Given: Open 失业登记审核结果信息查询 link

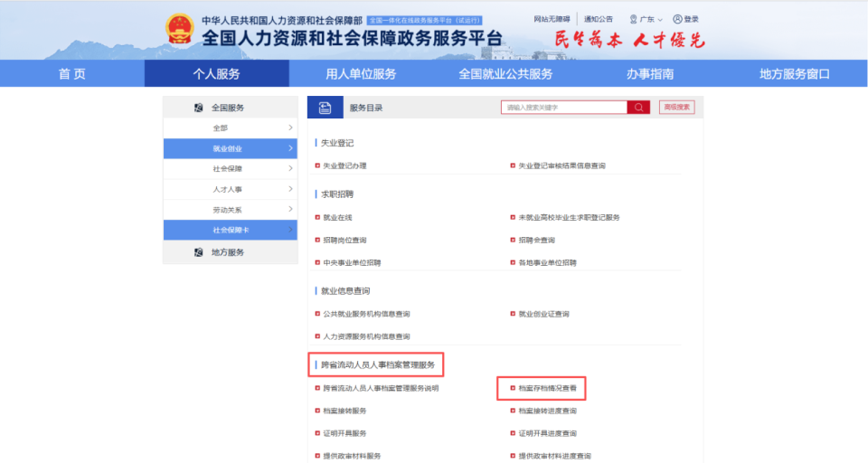Looking at the screenshot, I should click(x=561, y=165).
